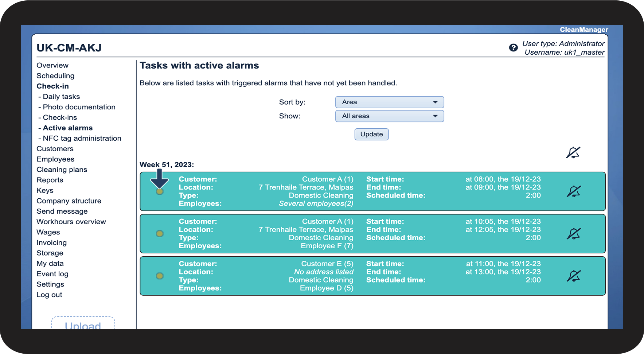The width and height of the screenshot is (644, 354).
Task: Click status dot of Customer E task
Action: [160, 276]
